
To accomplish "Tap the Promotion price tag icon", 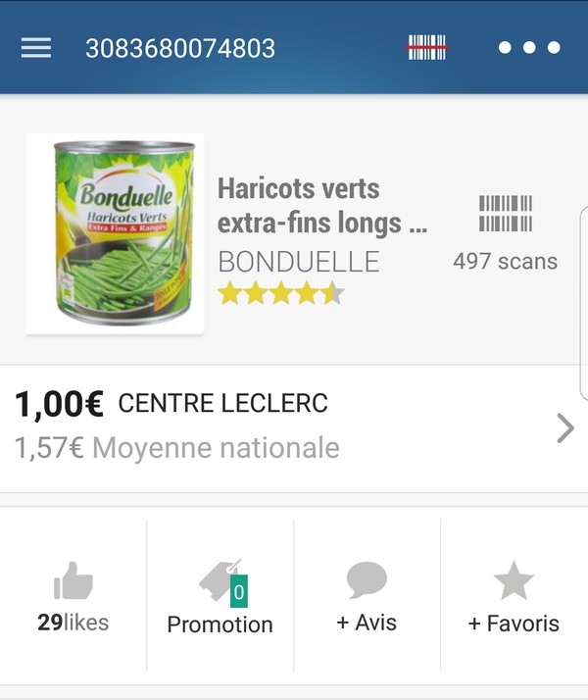I will pos(223,582).
